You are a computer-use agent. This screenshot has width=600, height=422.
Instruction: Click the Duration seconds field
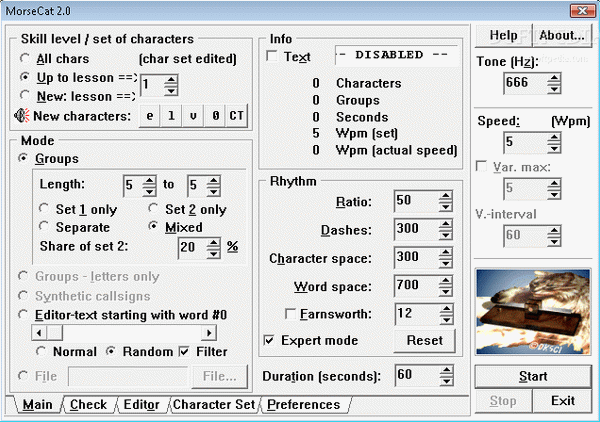tap(417, 375)
